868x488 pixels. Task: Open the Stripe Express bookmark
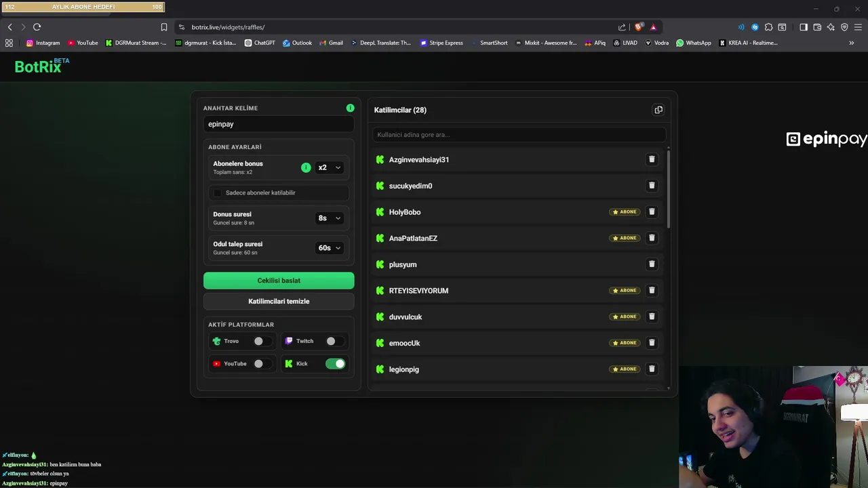pos(441,43)
